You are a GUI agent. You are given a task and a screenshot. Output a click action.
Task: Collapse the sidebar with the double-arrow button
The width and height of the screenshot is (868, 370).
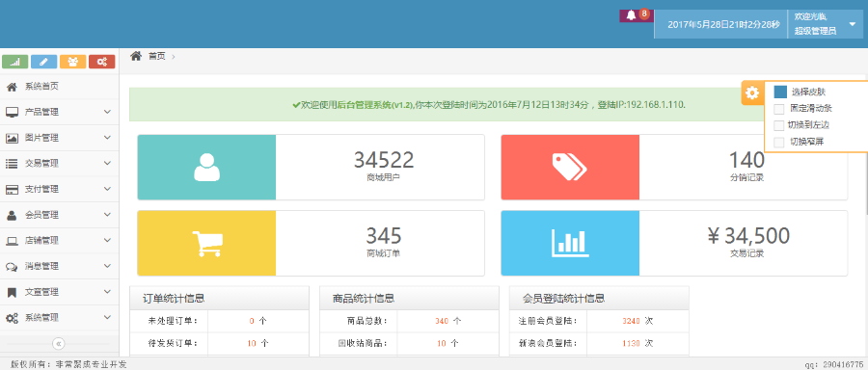tap(59, 343)
